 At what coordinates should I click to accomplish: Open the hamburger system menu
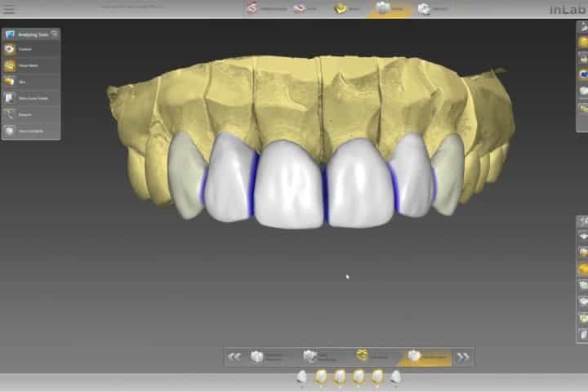click(10, 9)
